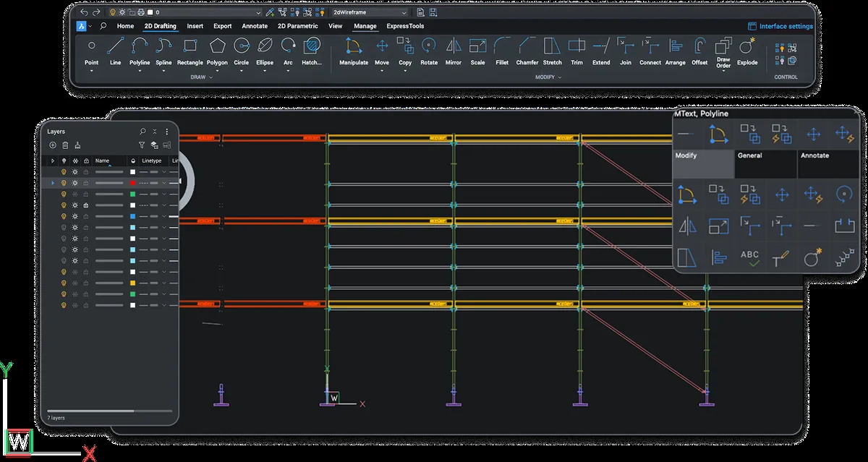Activate the ribbon Stretch tool
The height and width of the screenshot is (462, 868).
553,52
